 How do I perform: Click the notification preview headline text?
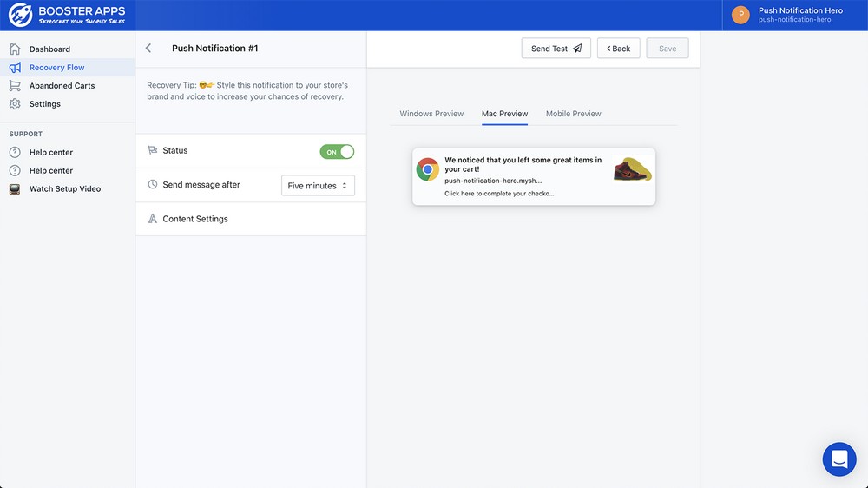523,164
